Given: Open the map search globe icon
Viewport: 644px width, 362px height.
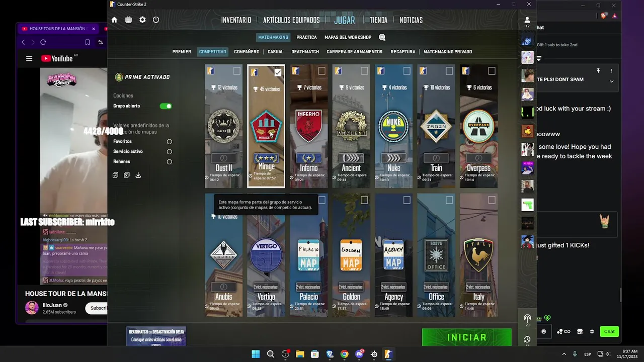Looking at the screenshot, I should pos(382,37).
